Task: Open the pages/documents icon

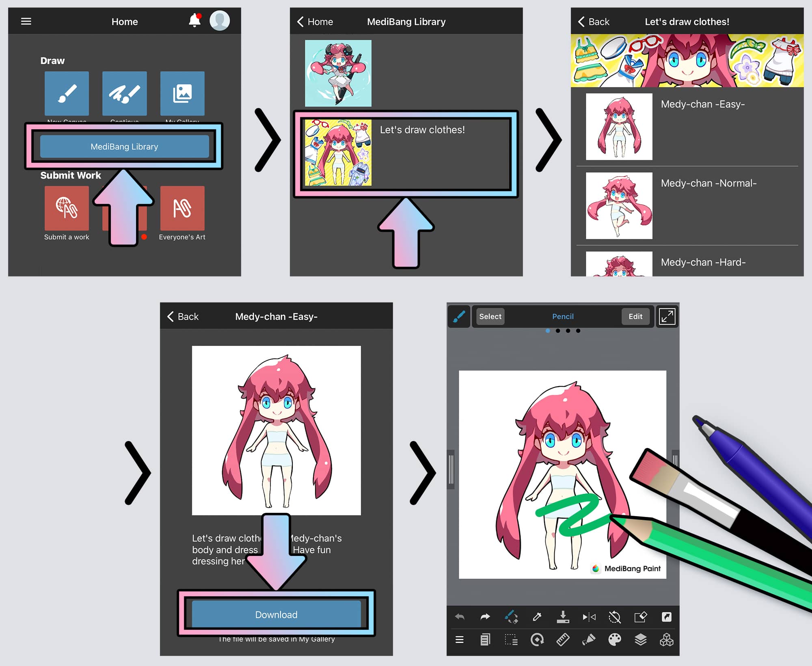Action: 485,640
